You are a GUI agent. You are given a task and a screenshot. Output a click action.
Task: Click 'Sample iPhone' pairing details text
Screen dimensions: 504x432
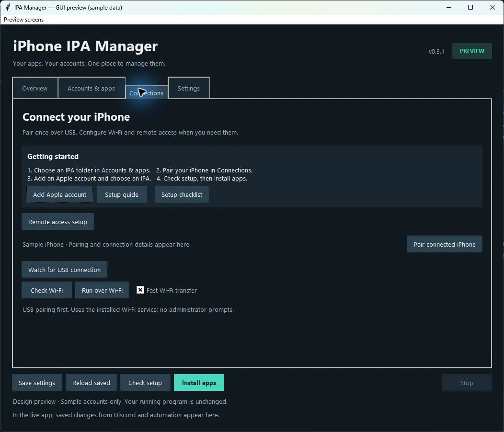(106, 244)
